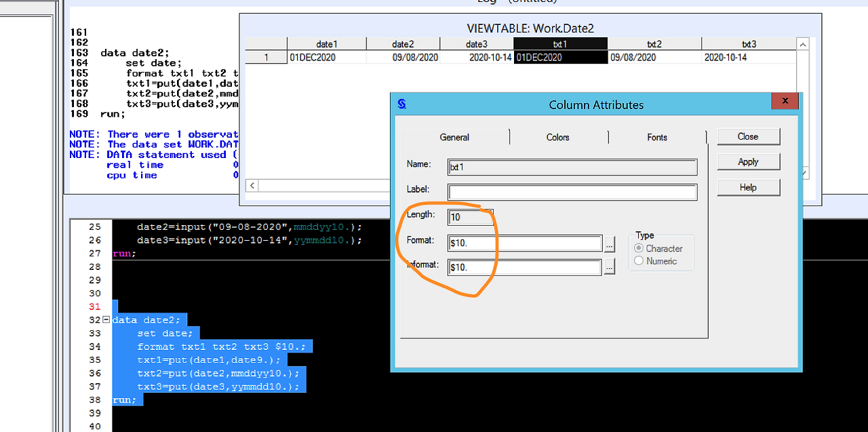
Task: Select the txt1 column header in the VIEWTABLE
Action: pos(560,43)
